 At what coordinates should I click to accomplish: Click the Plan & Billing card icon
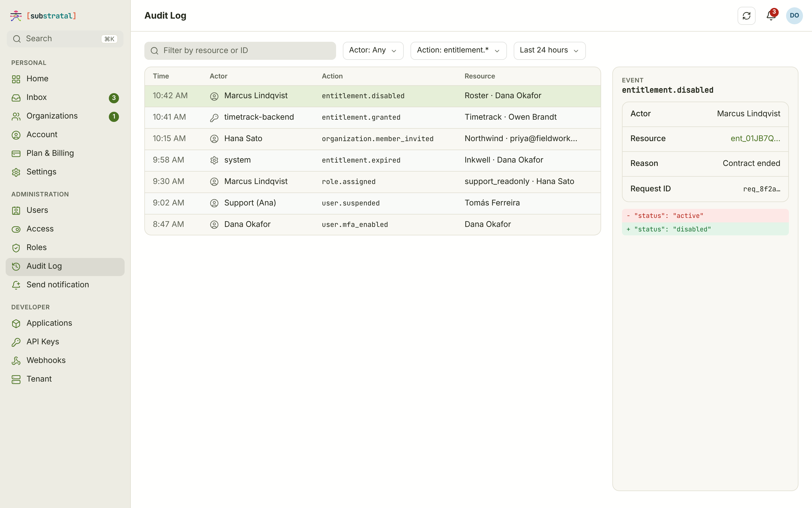tap(16, 154)
